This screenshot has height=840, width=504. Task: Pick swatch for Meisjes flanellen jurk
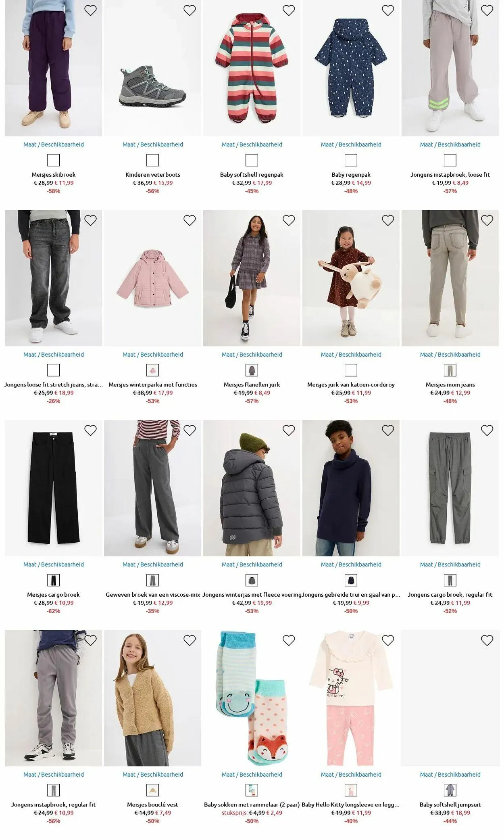[252, 370]
